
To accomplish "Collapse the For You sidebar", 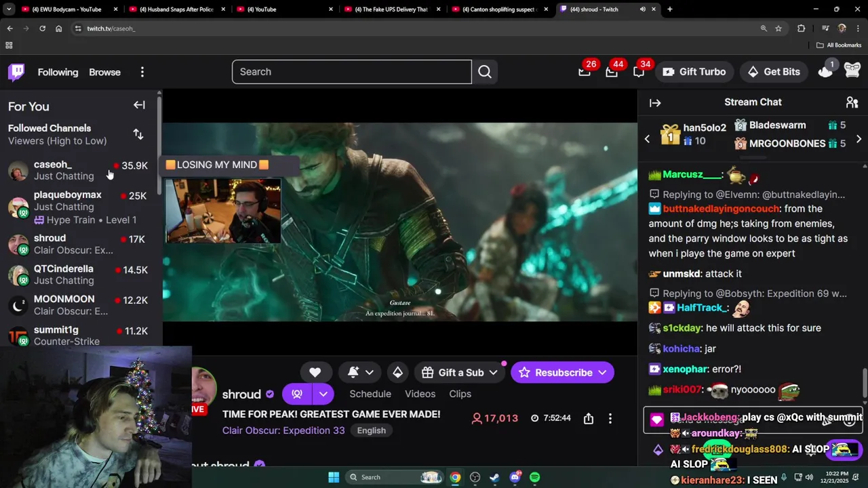I will coord(139,105).
